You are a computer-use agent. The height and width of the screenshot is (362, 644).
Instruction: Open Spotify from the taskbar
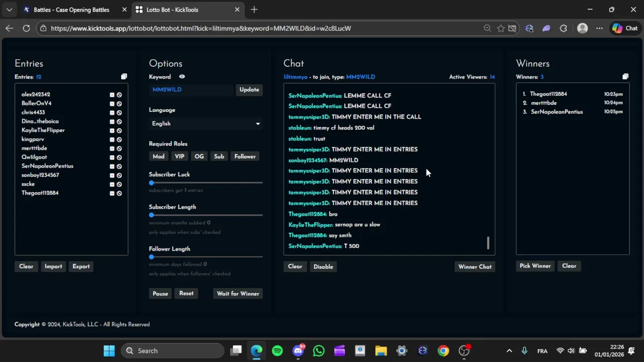277,351
